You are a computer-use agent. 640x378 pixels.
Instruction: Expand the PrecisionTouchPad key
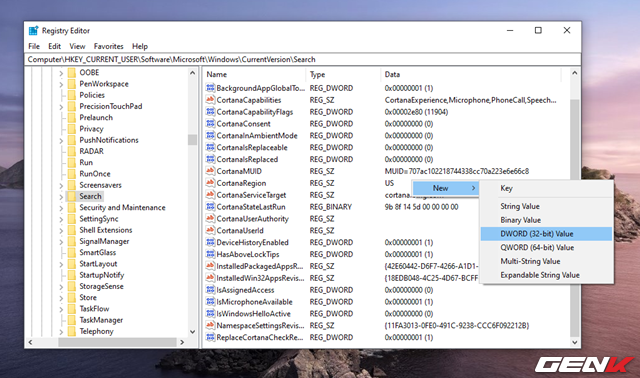61,107
